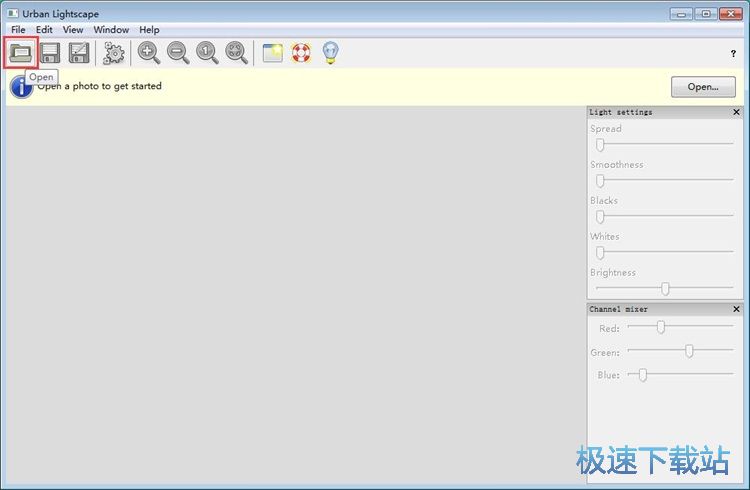
Task: Close the Channel mixer panel
Action: click(x=737, y=309)
